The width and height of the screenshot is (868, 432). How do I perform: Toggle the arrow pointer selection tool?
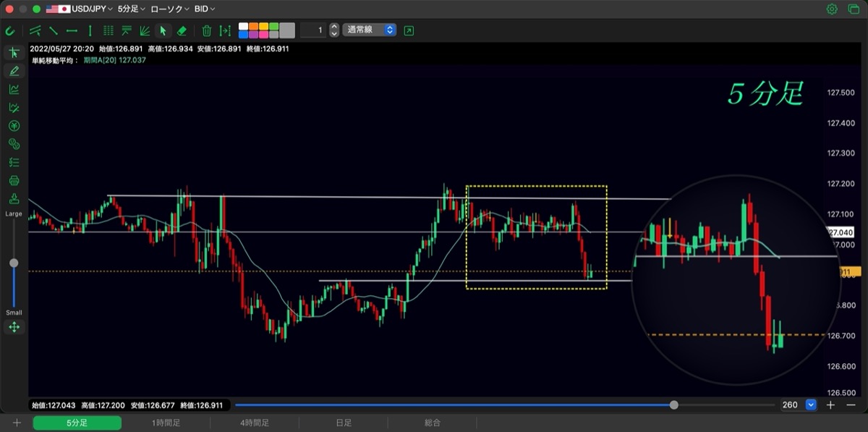coord(163,30)
